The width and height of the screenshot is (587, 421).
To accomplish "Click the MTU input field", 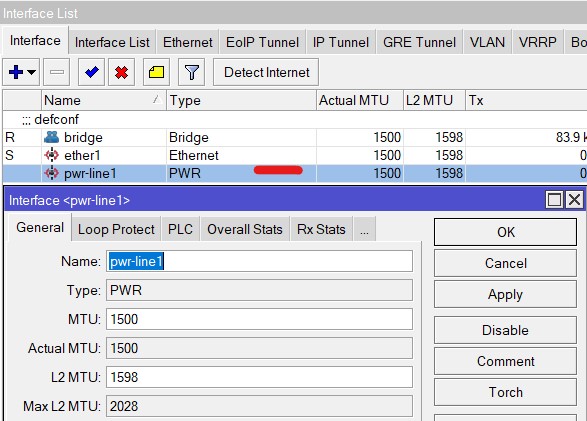I will (x=259, y=319).
